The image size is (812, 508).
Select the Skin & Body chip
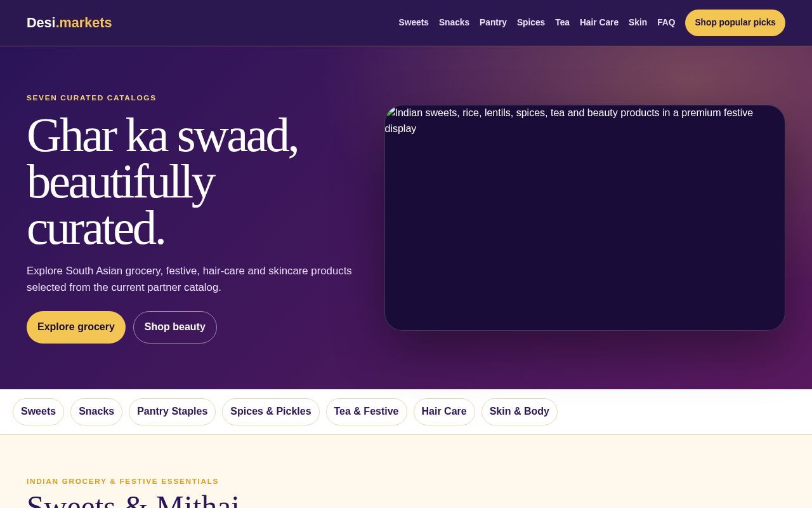[x=520, y=411]
